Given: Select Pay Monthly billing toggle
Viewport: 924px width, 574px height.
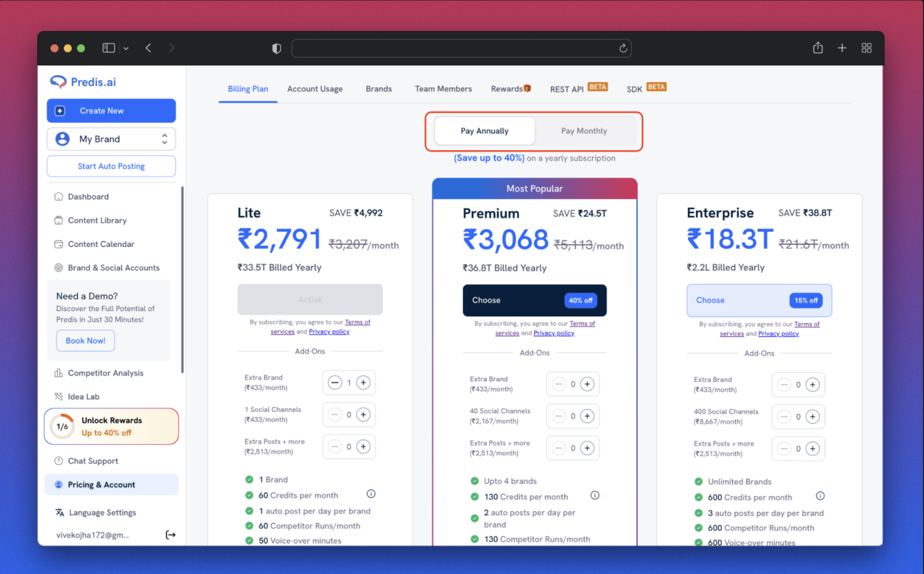Looking at the screenshot, I should click(584, 131).
